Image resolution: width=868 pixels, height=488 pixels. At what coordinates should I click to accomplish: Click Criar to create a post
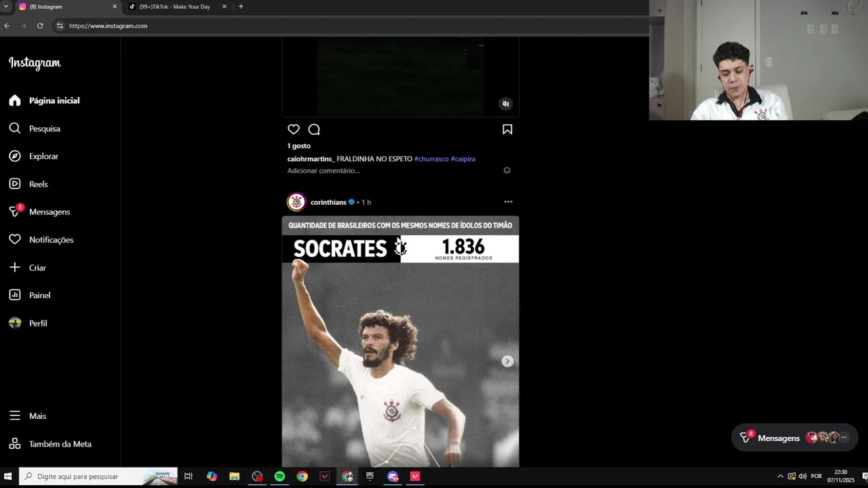coord(28,268)
